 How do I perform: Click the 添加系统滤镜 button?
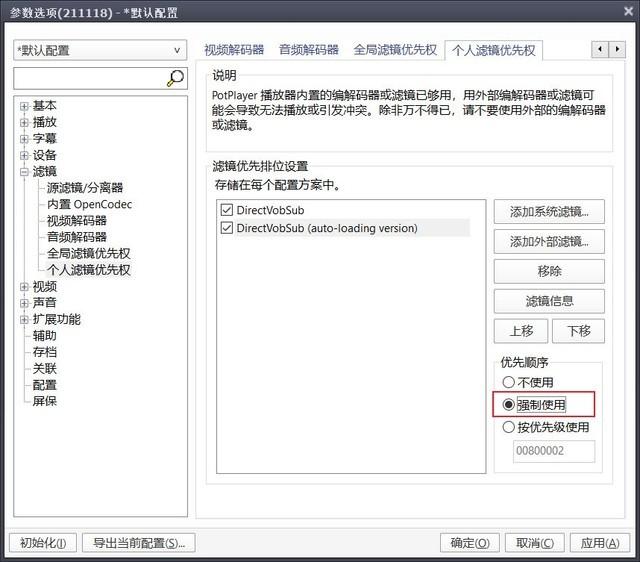coord(549,211)
